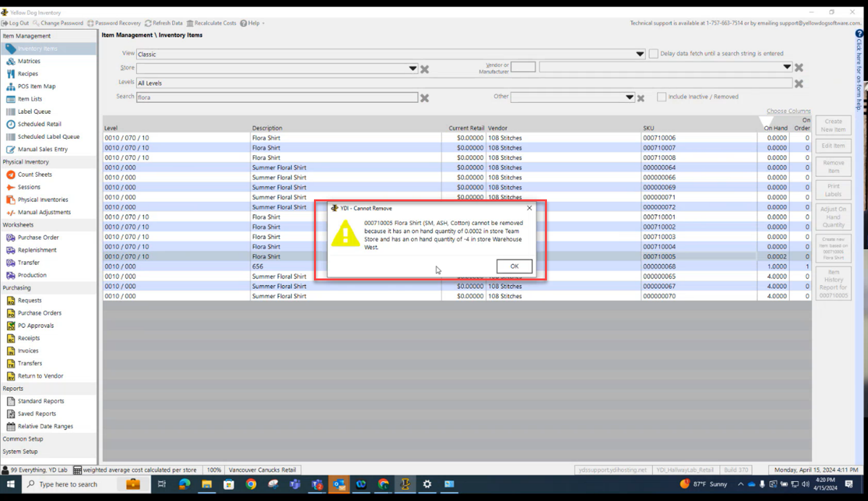Open Transfer worksheet
Viewport: 868px width, 501px height.
[28, 262]
